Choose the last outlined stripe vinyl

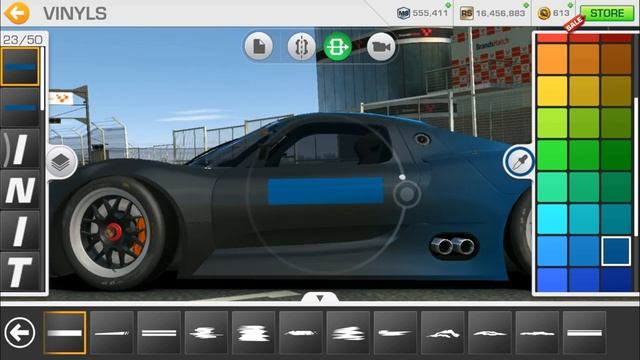pos(584,333)
